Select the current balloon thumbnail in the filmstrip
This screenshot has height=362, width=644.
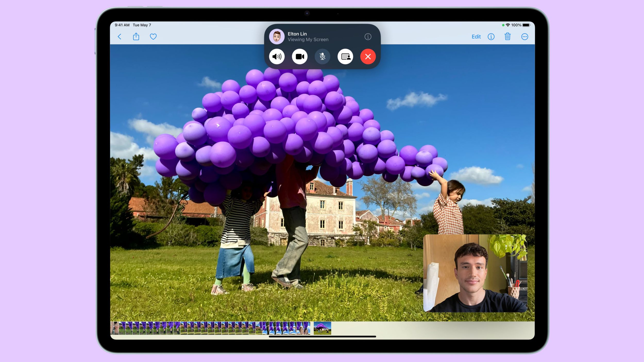tap(322, 328)
